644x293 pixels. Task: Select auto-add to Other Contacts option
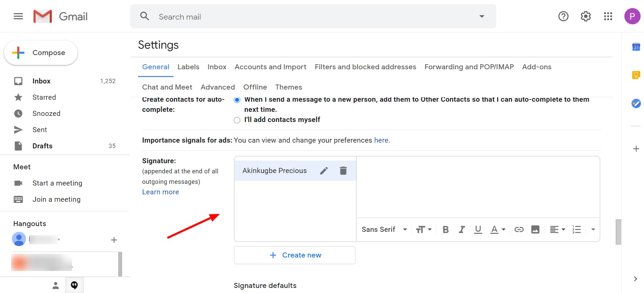pyautogui.click(x=237, y=100)
